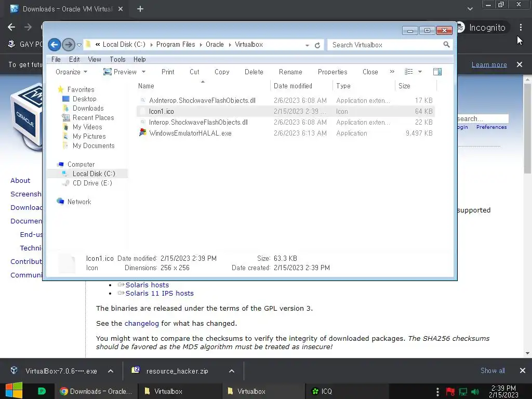Expand the Preview options arrow
Image resolution: width=532 pixels, height=399 pixels.
[143, 72]
